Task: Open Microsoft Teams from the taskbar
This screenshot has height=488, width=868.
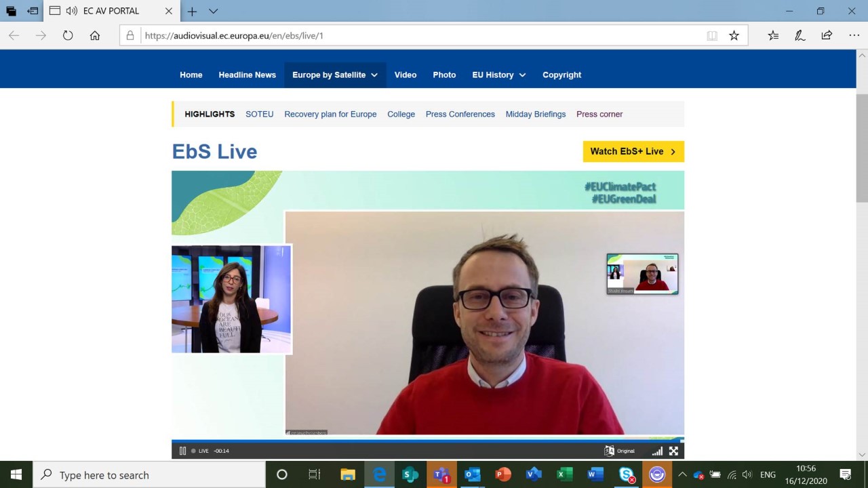Action: (x=441, y=474)
